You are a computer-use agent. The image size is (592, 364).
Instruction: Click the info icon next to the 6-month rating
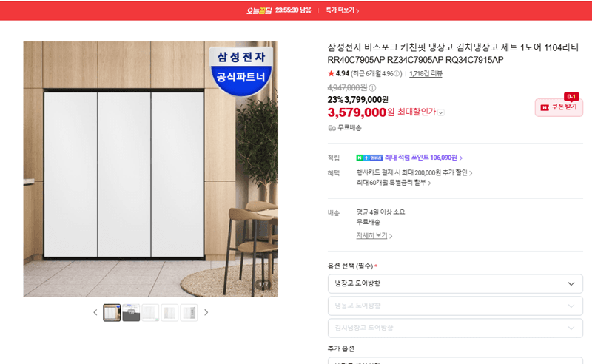tap(397, 74)
